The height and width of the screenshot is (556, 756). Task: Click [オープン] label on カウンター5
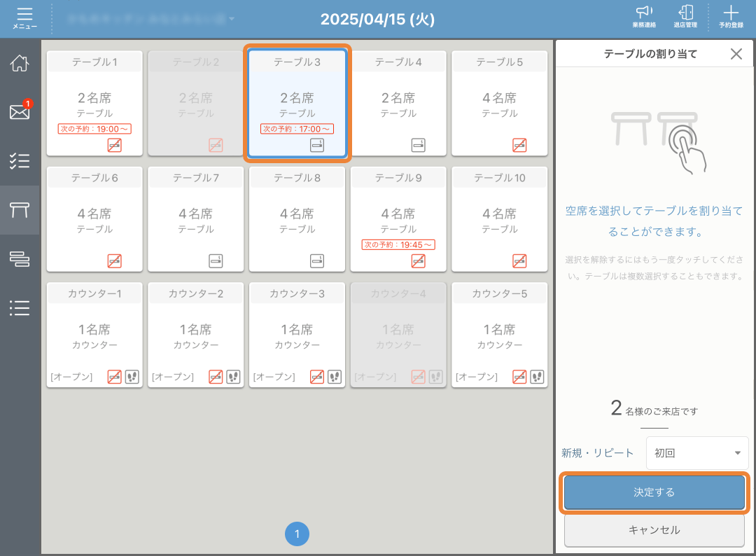click(477, 377)
